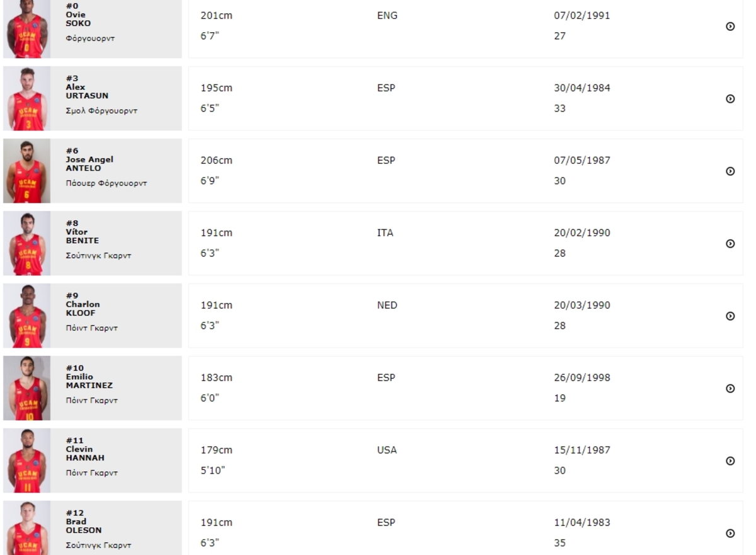
Task: Open arrow icon in Emilio Martinez's row
Action: 730,389
